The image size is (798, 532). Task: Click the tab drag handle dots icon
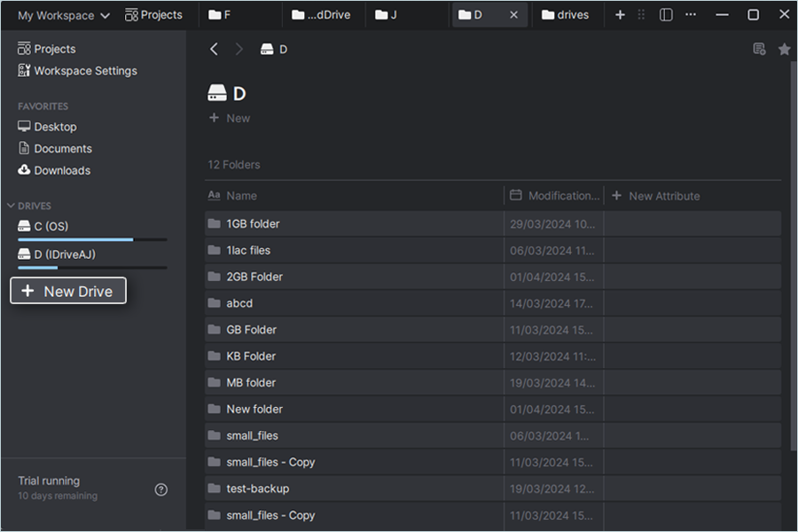[641, 15]
